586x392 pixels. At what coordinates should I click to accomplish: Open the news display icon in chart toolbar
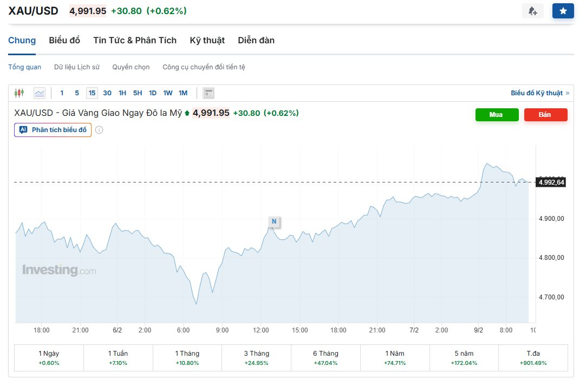pos(209,93)
